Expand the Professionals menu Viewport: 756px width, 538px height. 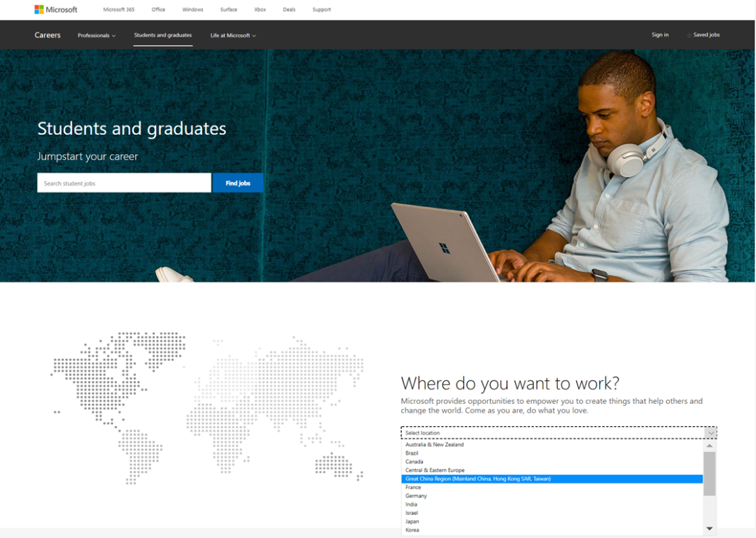97,35
